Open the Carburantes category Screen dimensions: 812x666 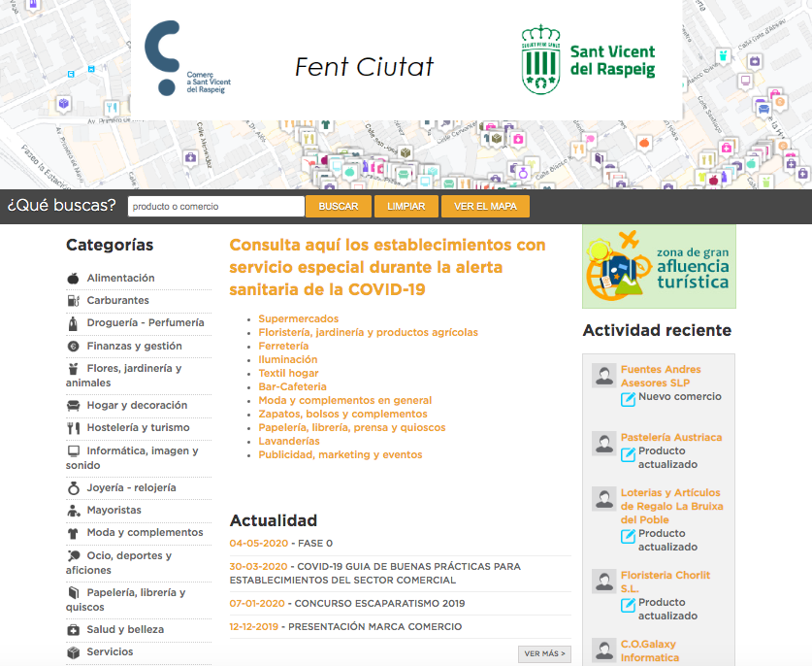click(x=118, y=301)
